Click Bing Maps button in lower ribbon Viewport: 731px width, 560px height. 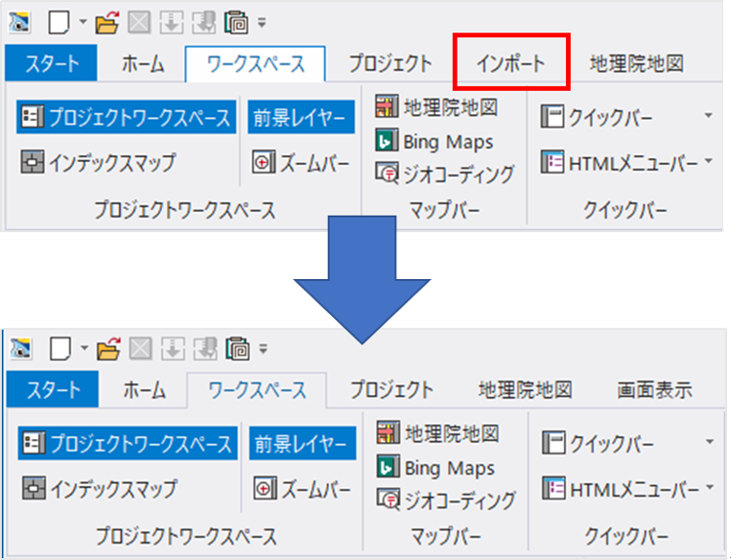click(435, 467)
